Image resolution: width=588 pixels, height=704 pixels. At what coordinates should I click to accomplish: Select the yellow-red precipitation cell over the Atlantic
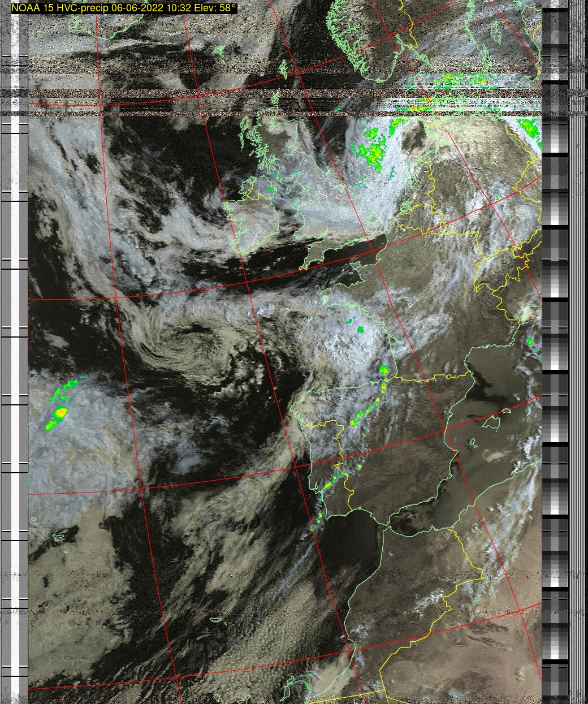point(59,413)
